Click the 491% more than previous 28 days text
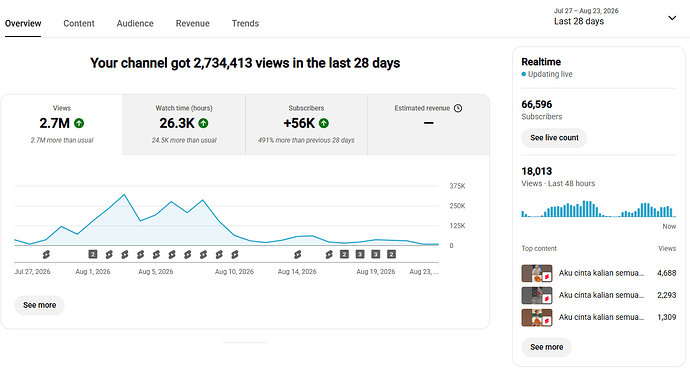Image resolution: width=690 pixels, height=369 pixels. (306, 140)
